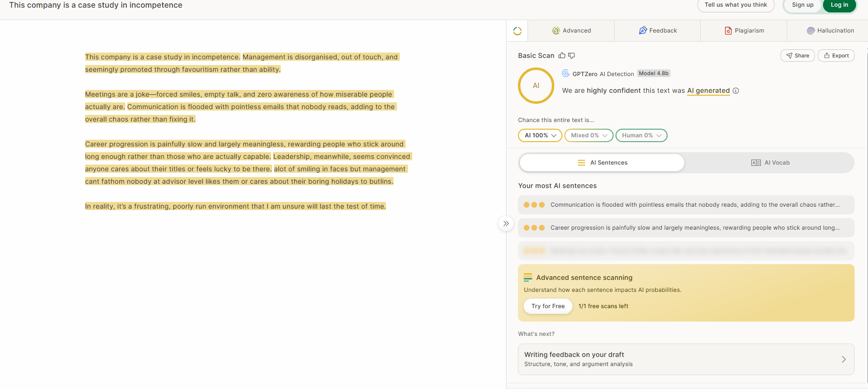Open the info icon beside AI generated
This screenshot has width=868, height=389.
pos(736,91)
